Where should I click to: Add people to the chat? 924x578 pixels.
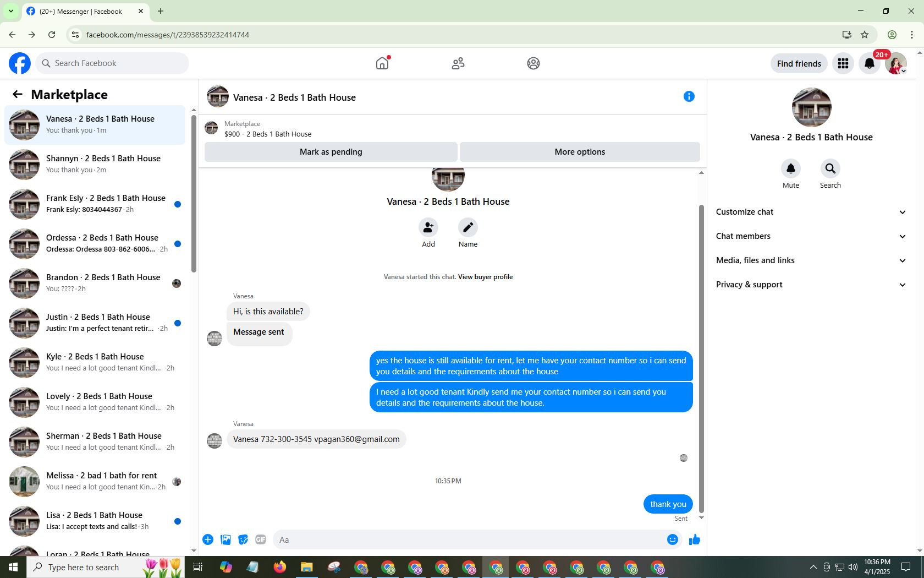pos(428,227)
